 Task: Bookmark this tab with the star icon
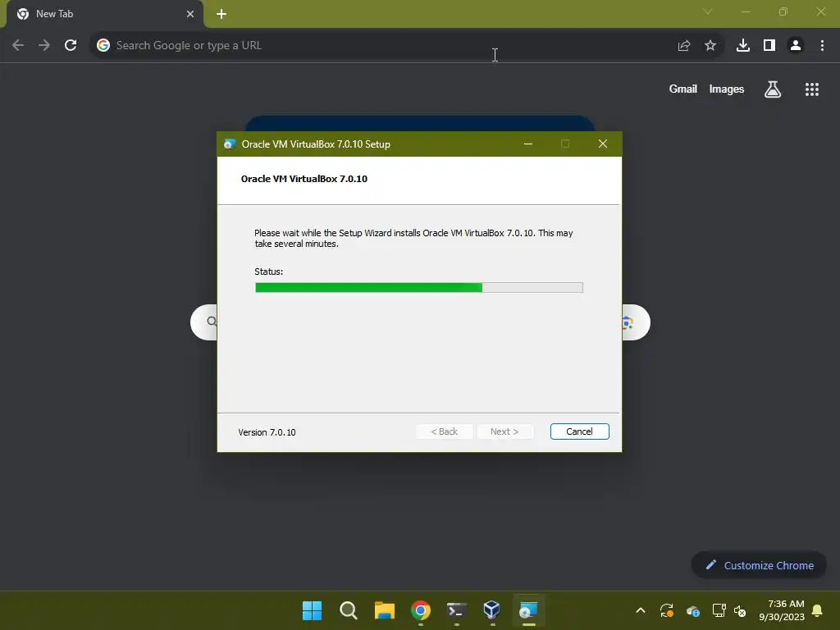pos(710,46)
